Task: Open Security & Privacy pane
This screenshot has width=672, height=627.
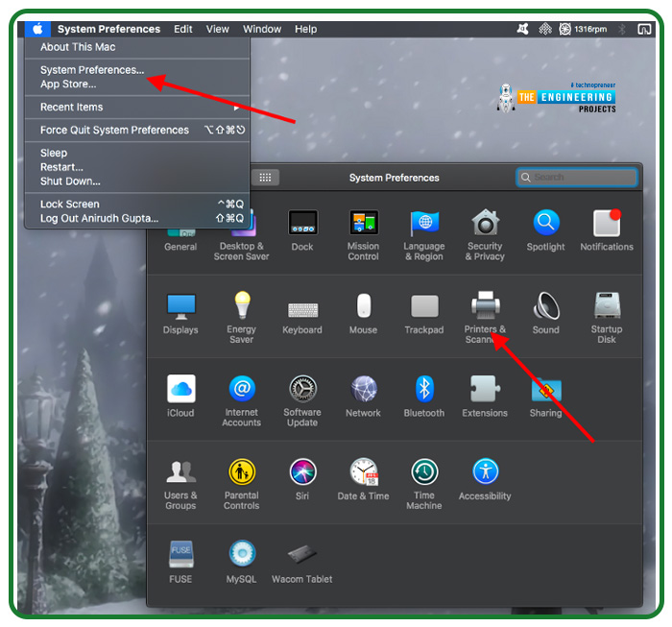Action: 485,235
